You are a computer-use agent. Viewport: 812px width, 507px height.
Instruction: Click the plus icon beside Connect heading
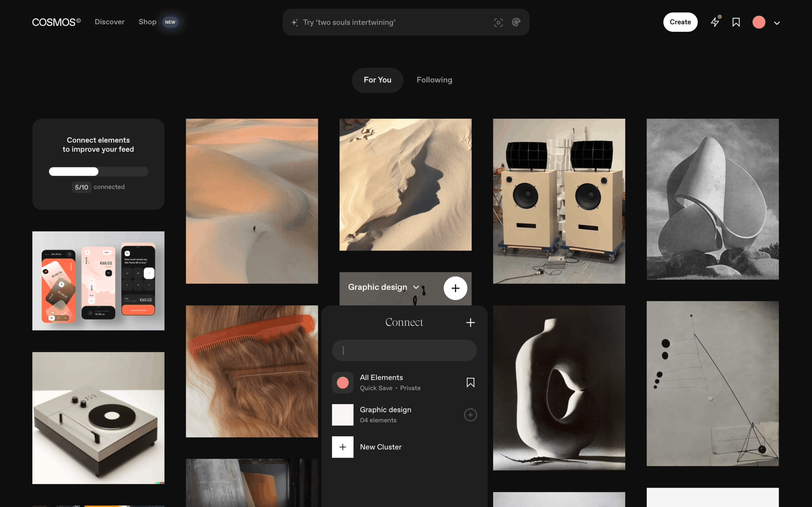point(470,322)
